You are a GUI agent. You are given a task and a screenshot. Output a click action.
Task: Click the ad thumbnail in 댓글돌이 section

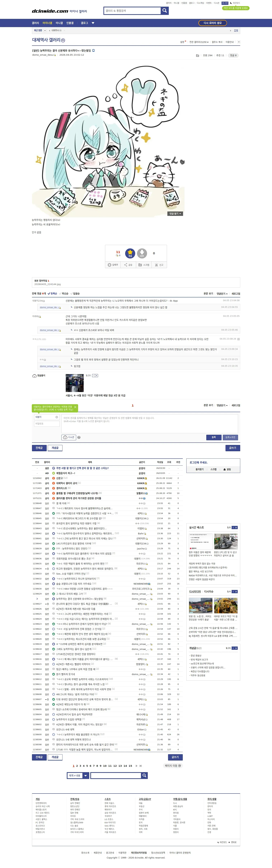pyautogui.click(x=75, y=383)
